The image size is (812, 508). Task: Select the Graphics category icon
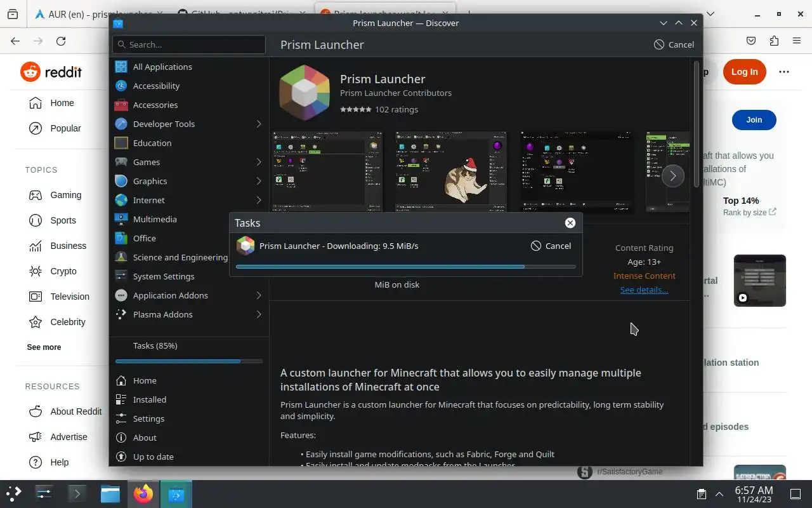tap(121, 181)
